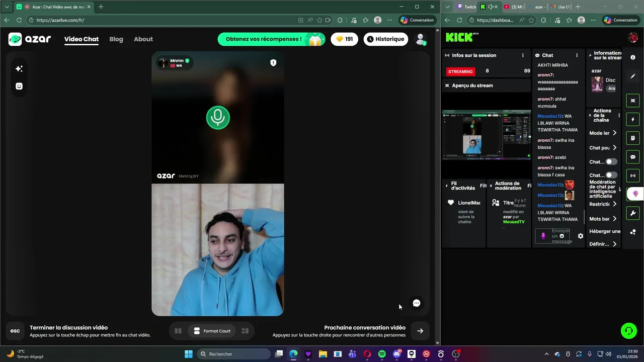Image resolution: width=644 pixels, height=362 pixels.
Task: Open the sparkle effects tool in Azar sidebar
Action: [19, 69]
